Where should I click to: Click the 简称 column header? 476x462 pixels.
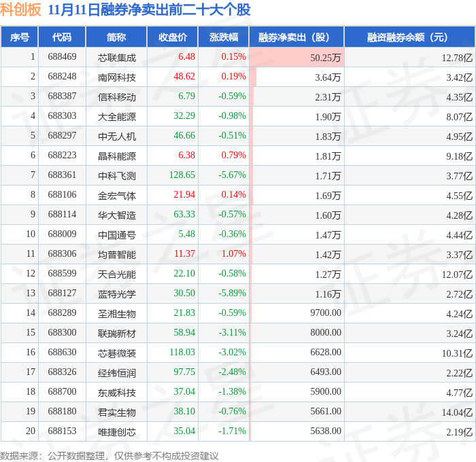tap(116, 37)
